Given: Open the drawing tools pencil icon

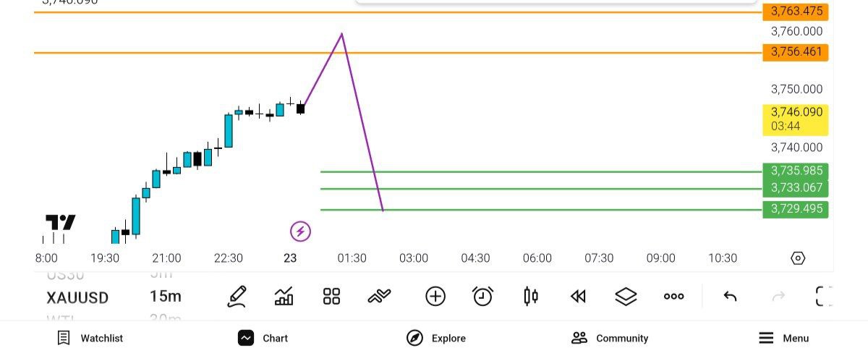Looking at the screenshot, I should 237,296.
